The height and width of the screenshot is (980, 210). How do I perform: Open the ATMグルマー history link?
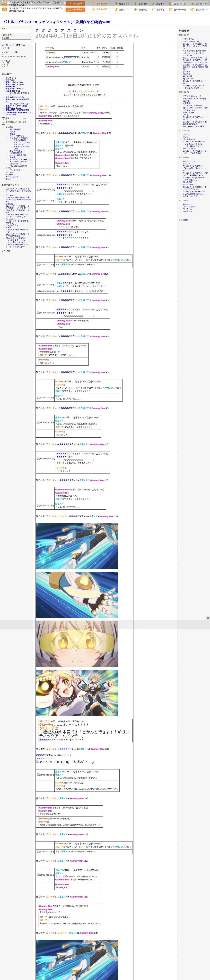pos(188,113)
